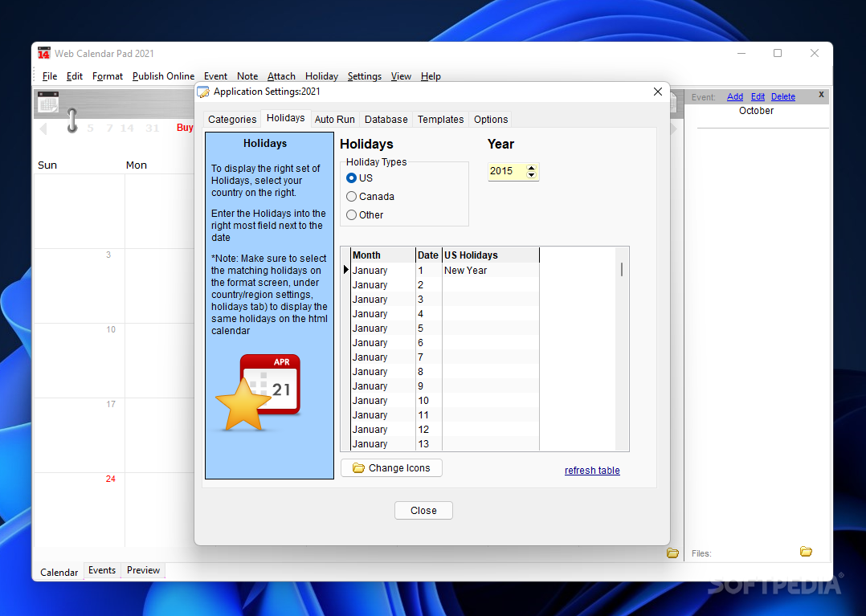Click the day 10 cell in Sunday column

[x=79, y=360]
